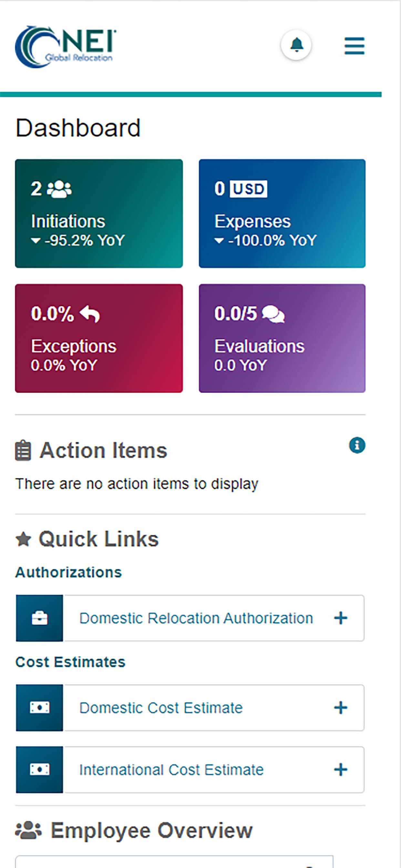The width and height of the screenshot is (401, 868).
Task: Click the USD badge on Expenses card
Action: pyautogui.click(x=249, y=189)
